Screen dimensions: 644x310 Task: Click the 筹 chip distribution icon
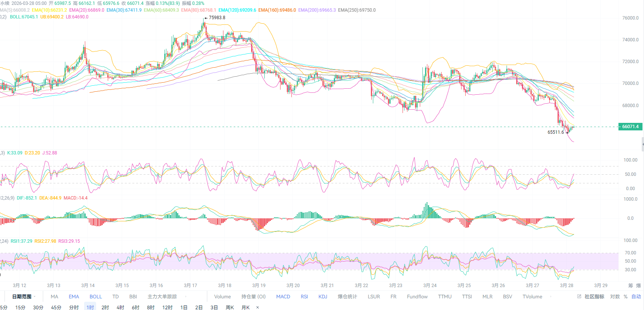pyautogui.click(x=630, y=286)
